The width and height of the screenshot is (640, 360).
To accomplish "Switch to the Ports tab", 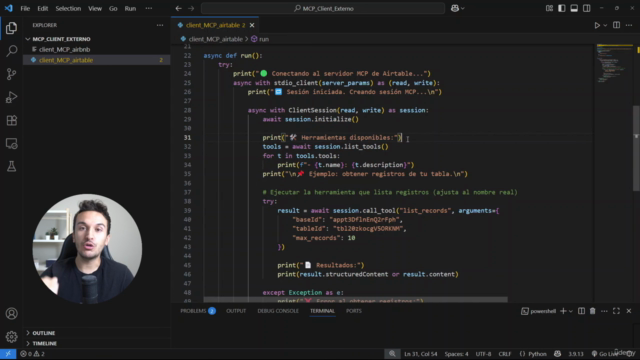I will [x=353, y=311].
